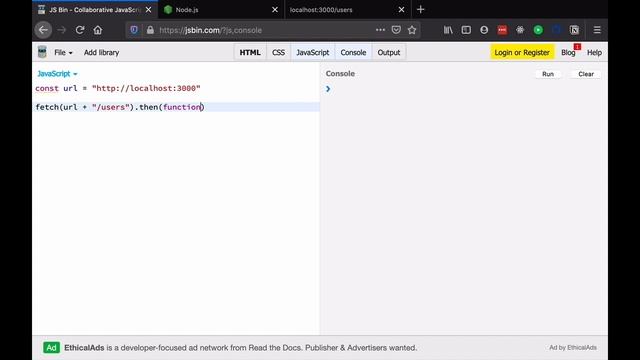The height and width of the screenshot is (360, 640).
Task: Open the EthicalAds advertisement text
Action: tap(240, 348)
